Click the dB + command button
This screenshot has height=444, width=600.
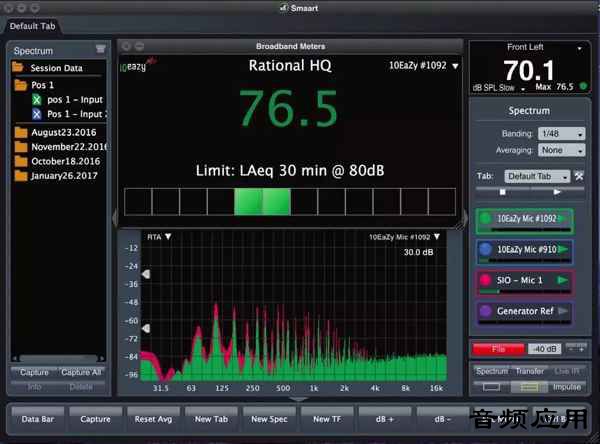coord(385,419)
